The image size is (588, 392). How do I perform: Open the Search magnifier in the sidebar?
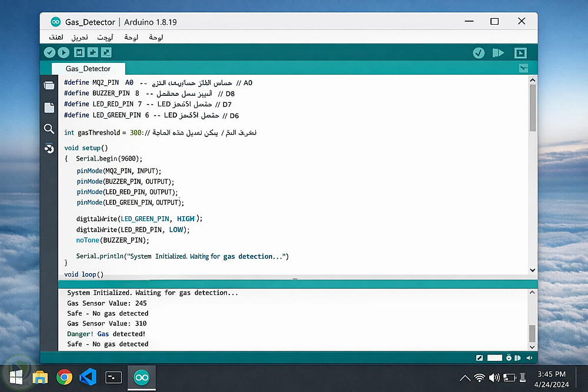[49, 129]
